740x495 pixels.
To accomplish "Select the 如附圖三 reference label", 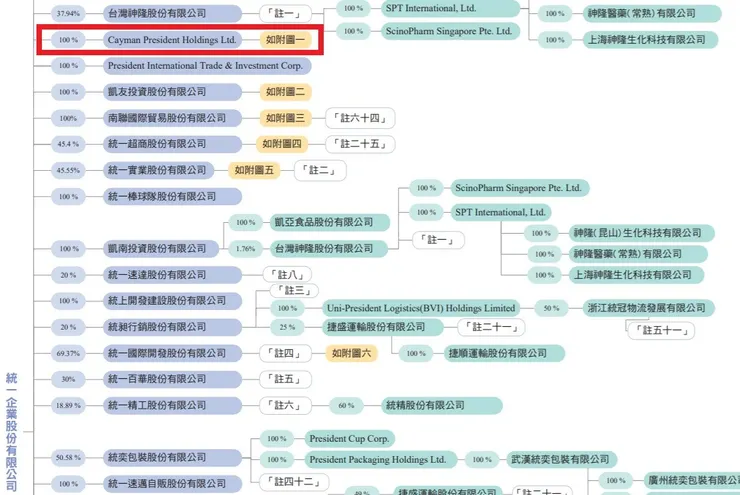I will 285,118.
